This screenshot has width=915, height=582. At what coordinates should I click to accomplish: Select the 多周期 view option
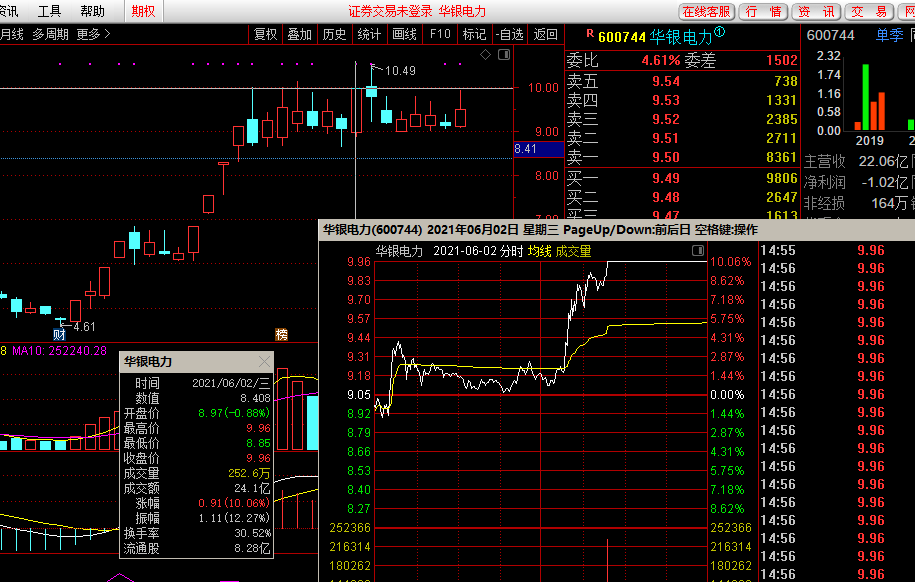(50, 34)
